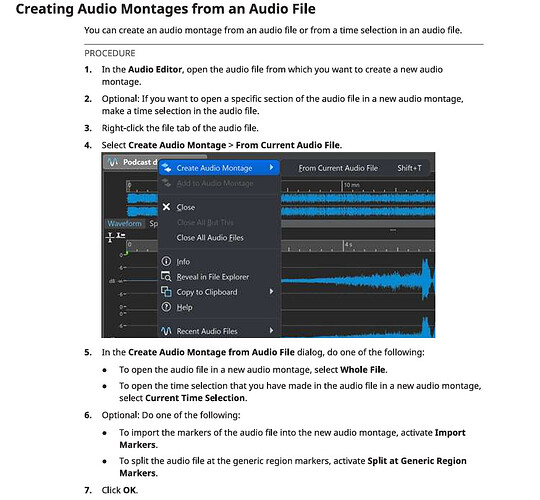Select Reveal in File Explorer entry
The width and height of the screenshot is (540, 500).
coord(219,277)
